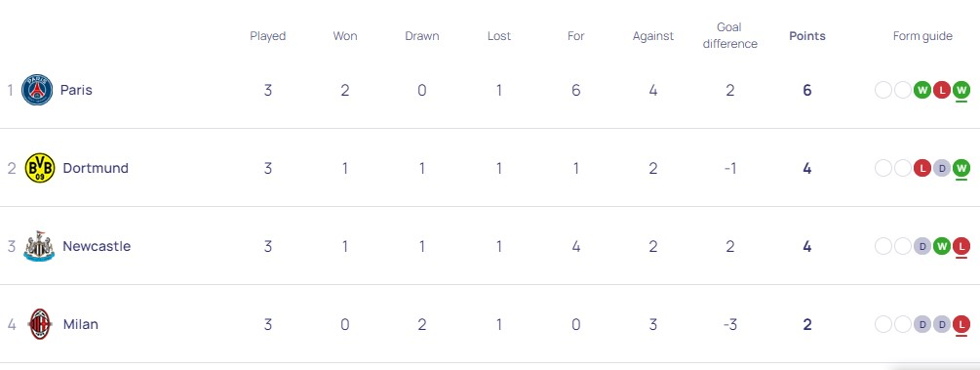Open the Milan team name link
The width and height of the screenshot is (980, 370).
(81, 324)
